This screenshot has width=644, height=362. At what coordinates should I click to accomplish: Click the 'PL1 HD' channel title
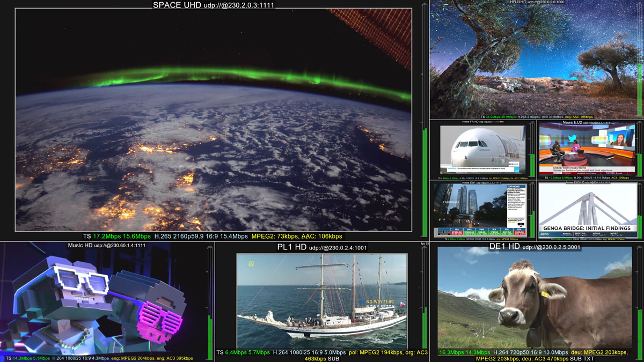point(292,248)
